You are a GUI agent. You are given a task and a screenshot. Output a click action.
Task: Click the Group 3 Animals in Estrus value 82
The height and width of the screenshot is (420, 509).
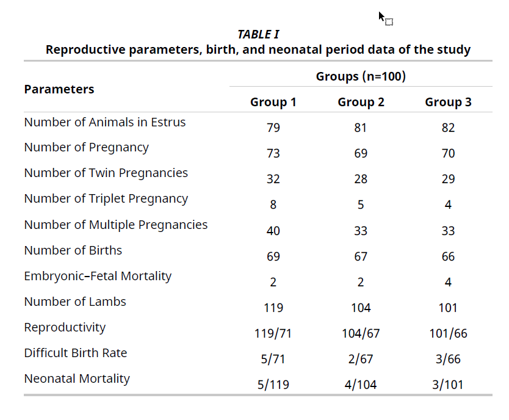tap(448, 128)
